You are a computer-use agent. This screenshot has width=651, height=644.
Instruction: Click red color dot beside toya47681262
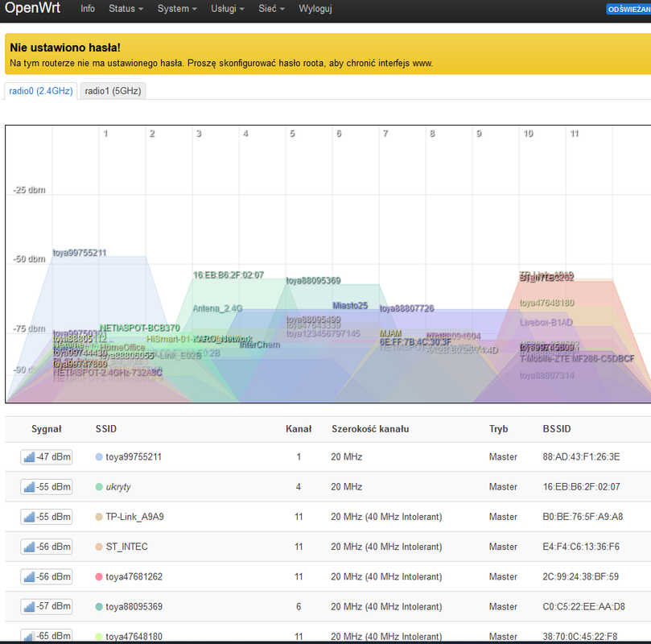(x=99, y=576)
